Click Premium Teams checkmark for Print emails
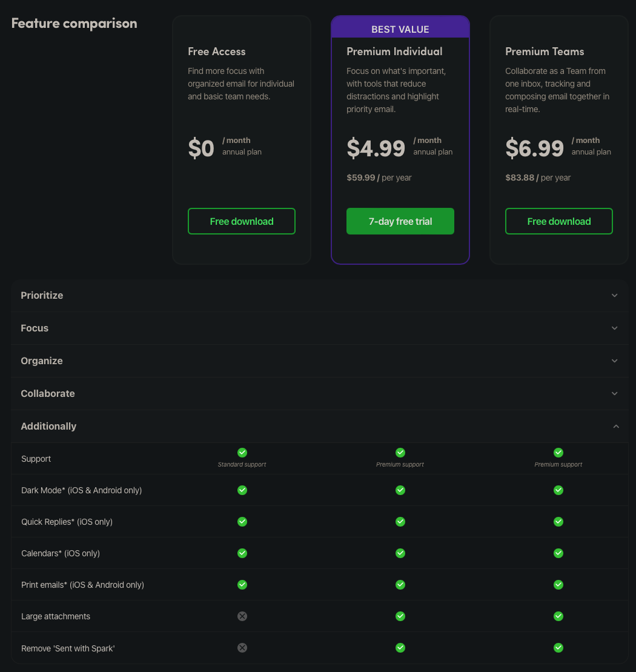The image size is (636, 672). (558, 585)
